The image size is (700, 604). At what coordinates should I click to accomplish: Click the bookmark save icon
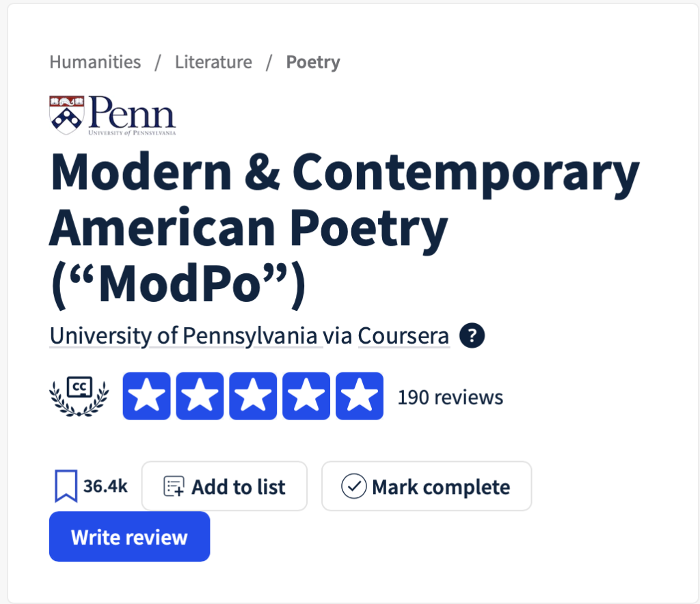pyautogui.click(x=65, y=486)
